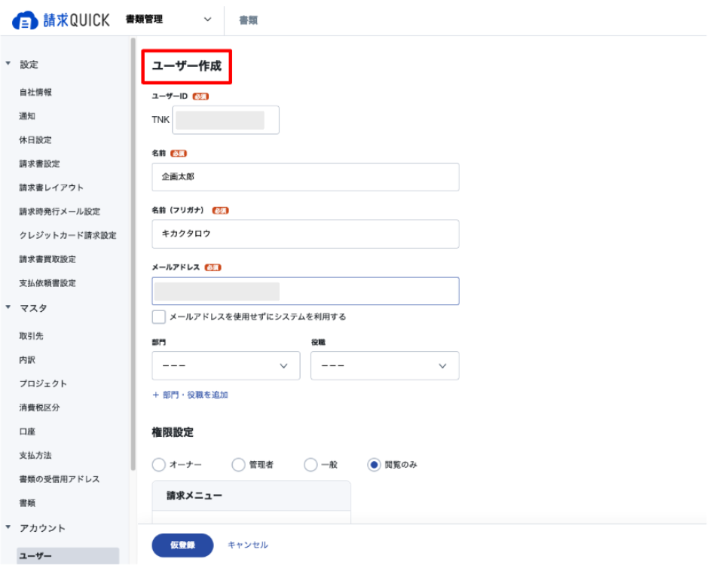This screenshot has height=565, width=728.
Task: Click the plus icon beside 部門・役職を追加
Action: (x=155, y=395)
